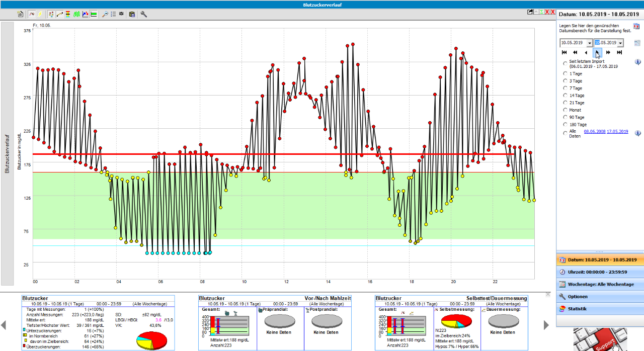Image resolution: width=644 pixels, height=351 pixels.
Task: Click the new report document icon
Action: (20, 14)
